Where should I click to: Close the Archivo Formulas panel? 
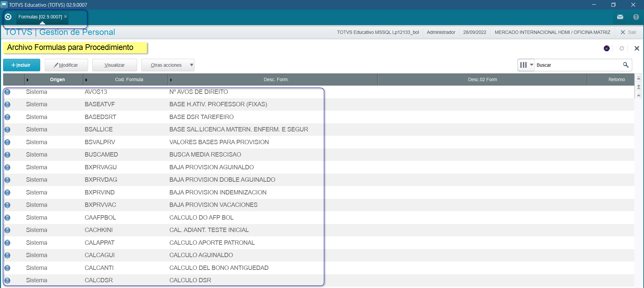pyautogui.click(x=637, y=48)
